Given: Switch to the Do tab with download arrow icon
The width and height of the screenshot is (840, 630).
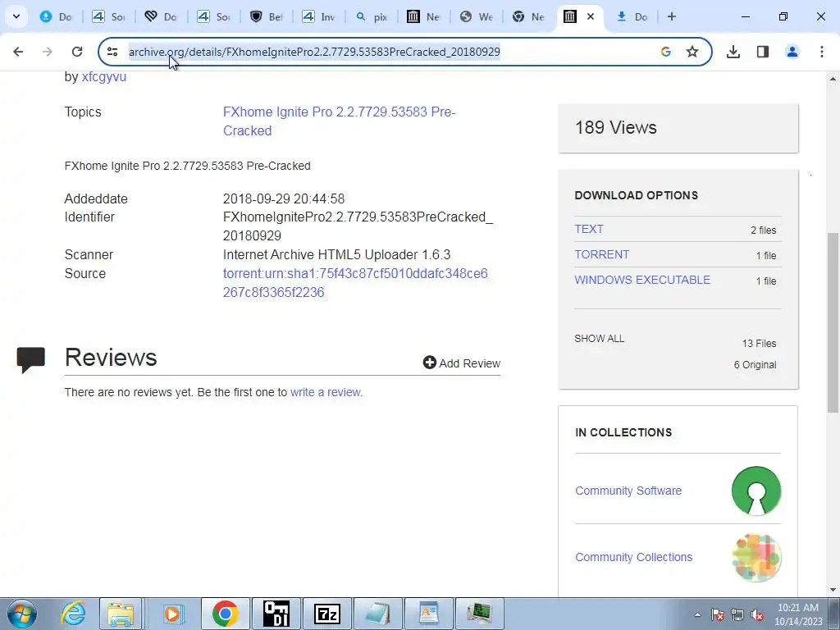Looking at the screenshot, I should tap(632, 16).
